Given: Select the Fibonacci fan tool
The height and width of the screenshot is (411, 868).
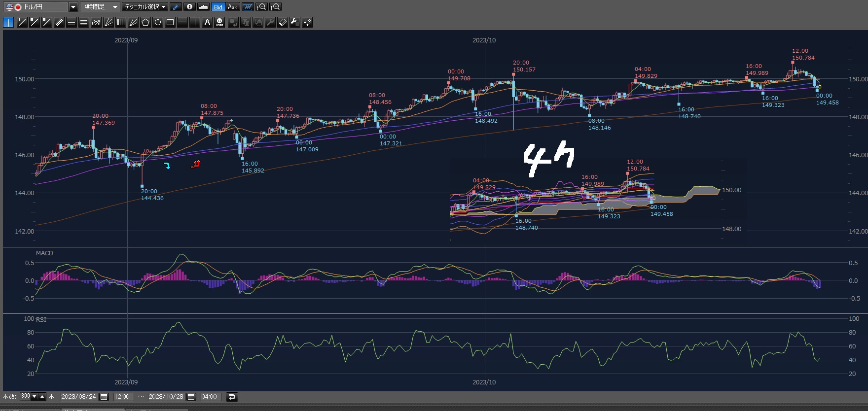Looking at the screenshot, I should (x=108, y=22).
